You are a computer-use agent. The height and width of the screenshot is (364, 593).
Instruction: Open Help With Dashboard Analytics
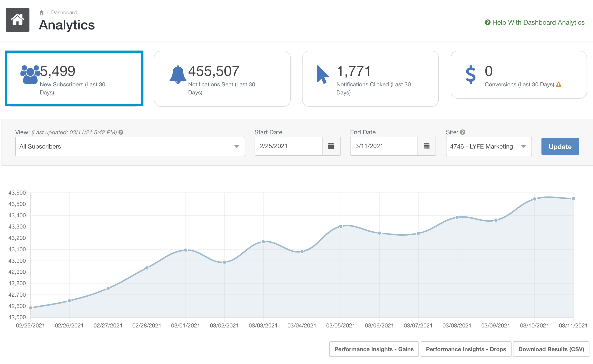tap(535, 22)
